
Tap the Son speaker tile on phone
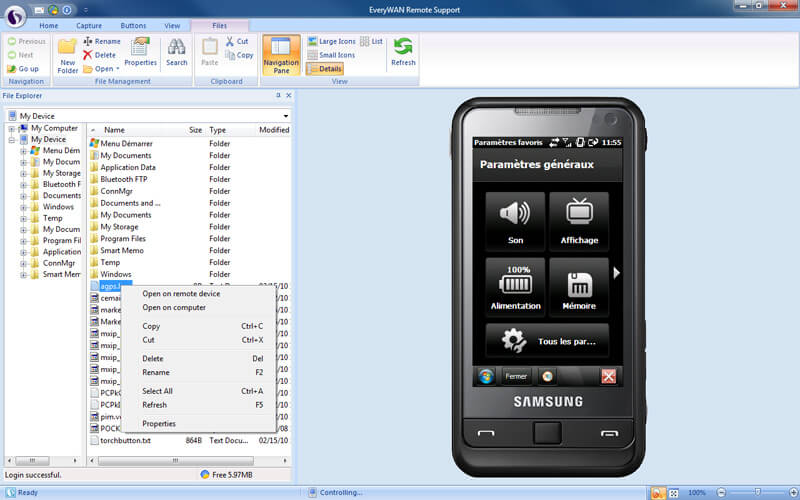(x=515, y=221)
